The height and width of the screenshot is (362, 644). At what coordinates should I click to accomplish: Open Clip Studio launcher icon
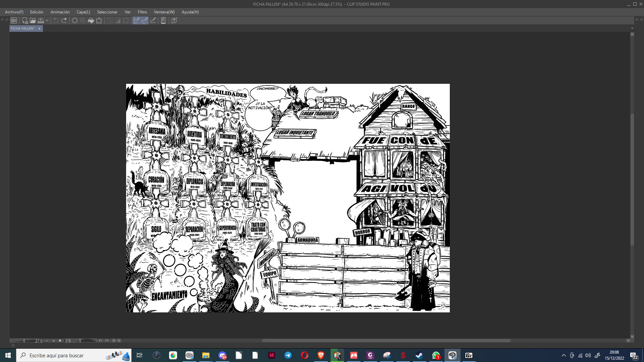[x=14, y=20]
